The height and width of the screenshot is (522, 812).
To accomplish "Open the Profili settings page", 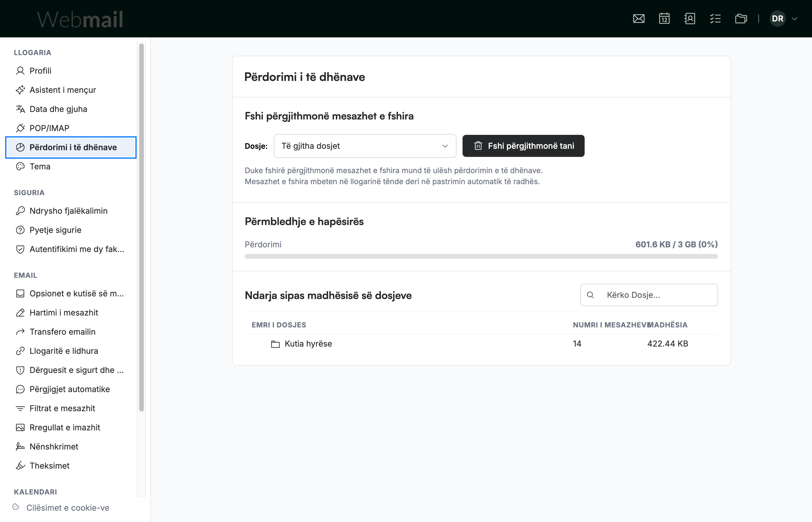I will pyautogui.click(x=71, y=70).
